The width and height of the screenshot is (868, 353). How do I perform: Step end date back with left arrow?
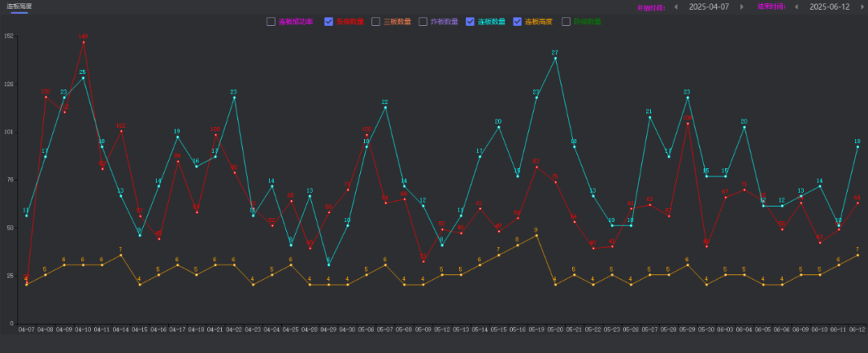click(796, 6)
